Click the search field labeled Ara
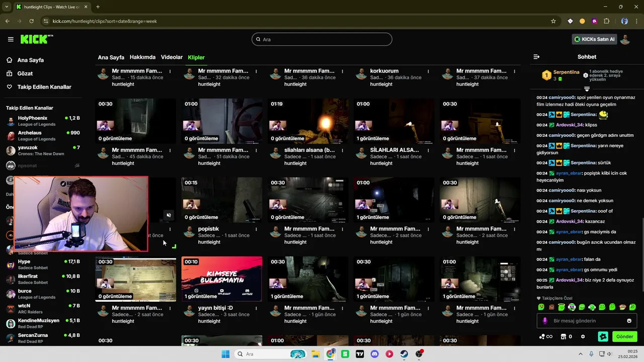Viewport: 644px width, 362px height. coord(322,39)
